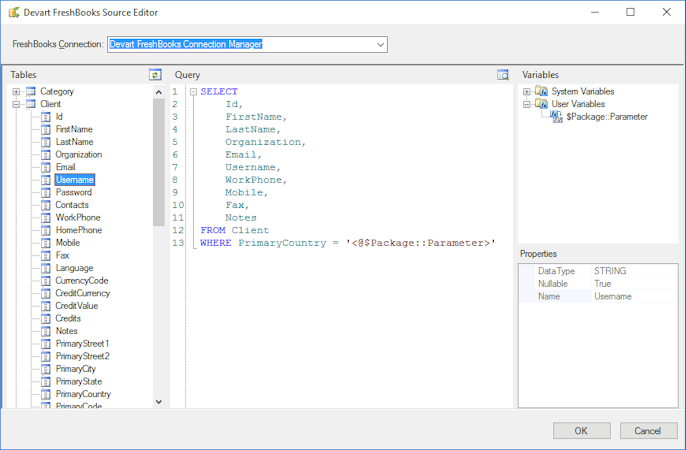Open the FreshBooks Connection dropdown
The height and width of the screenshot is (450, 686).
pos(380,45)
